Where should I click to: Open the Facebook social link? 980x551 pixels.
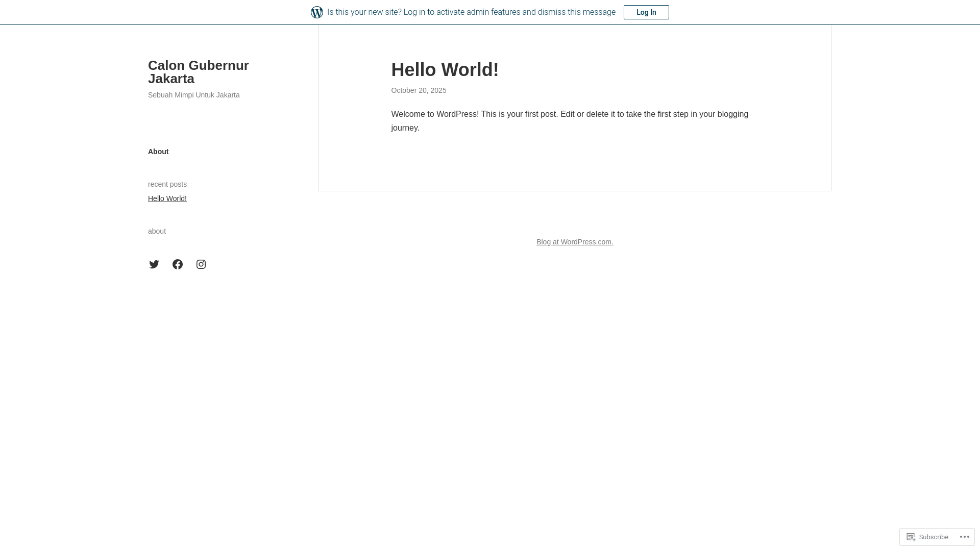pos(178,264)
